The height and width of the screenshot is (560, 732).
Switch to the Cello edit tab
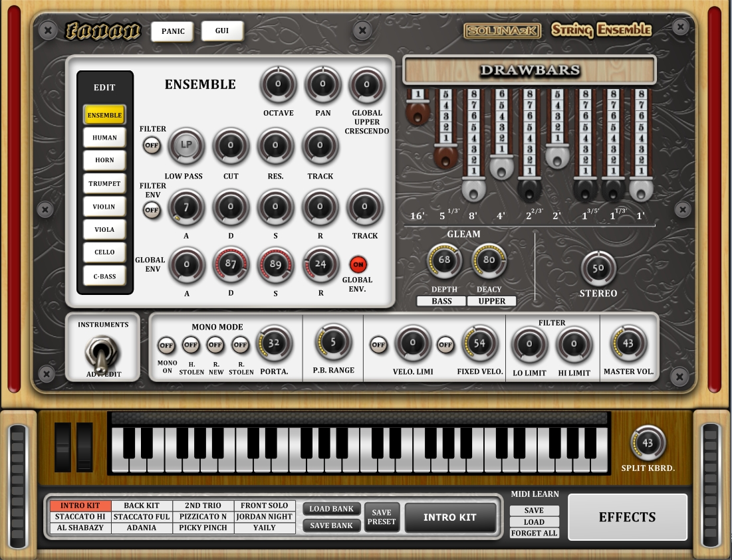104,252
